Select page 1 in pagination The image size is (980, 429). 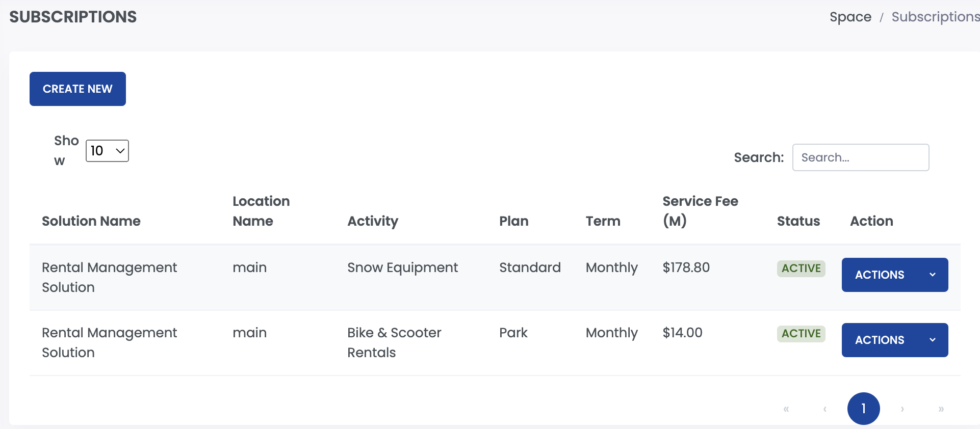[x=864, y=409]
